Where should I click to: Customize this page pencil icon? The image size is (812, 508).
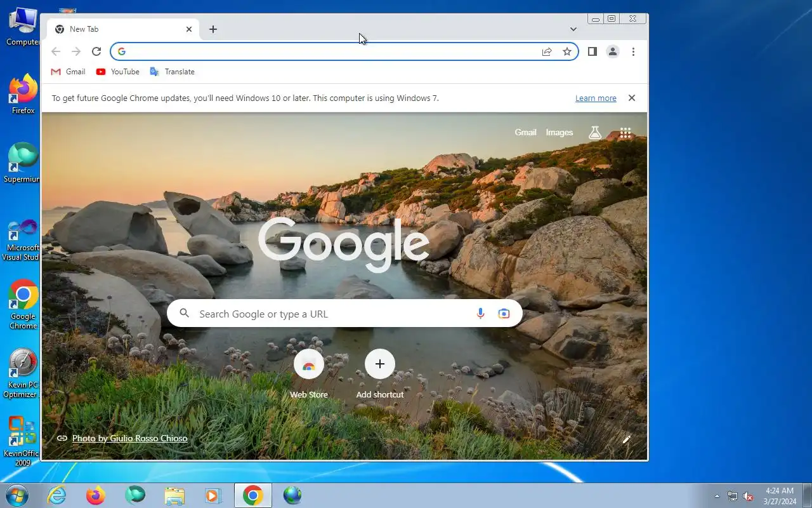coord(627,439)
